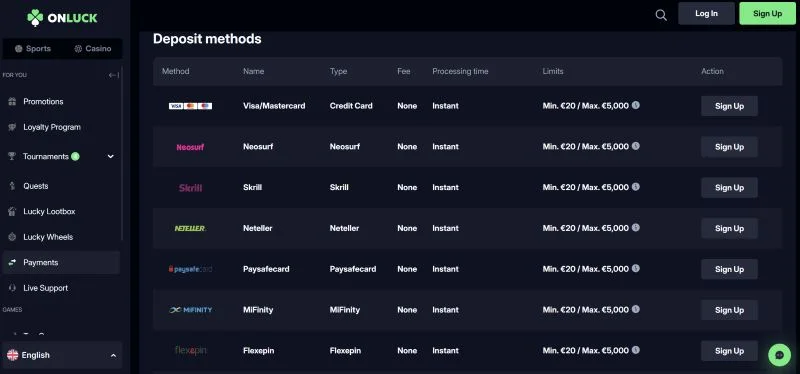Screen dimensions: 800x374
Task: Click the Limits column header
Action: click(553, 71)
